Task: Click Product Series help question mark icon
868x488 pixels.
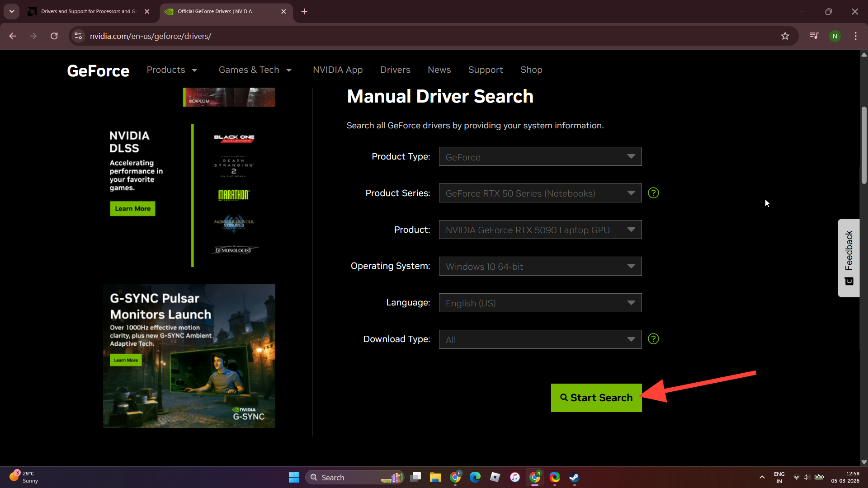Action: [x=653, y=193]
